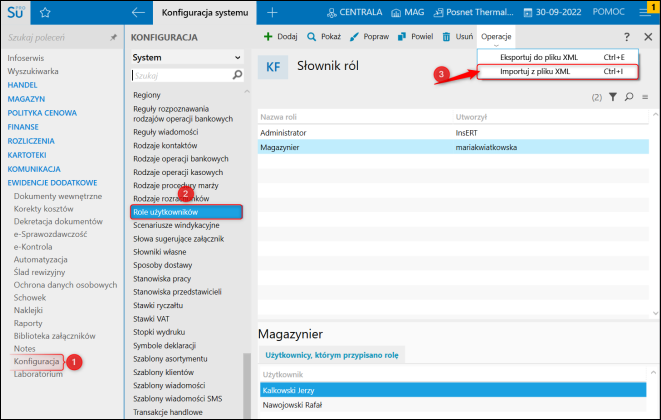Click the green plus Dodaj icon
The width and height of the screenshot is (661, 420).
pos(268,37)
